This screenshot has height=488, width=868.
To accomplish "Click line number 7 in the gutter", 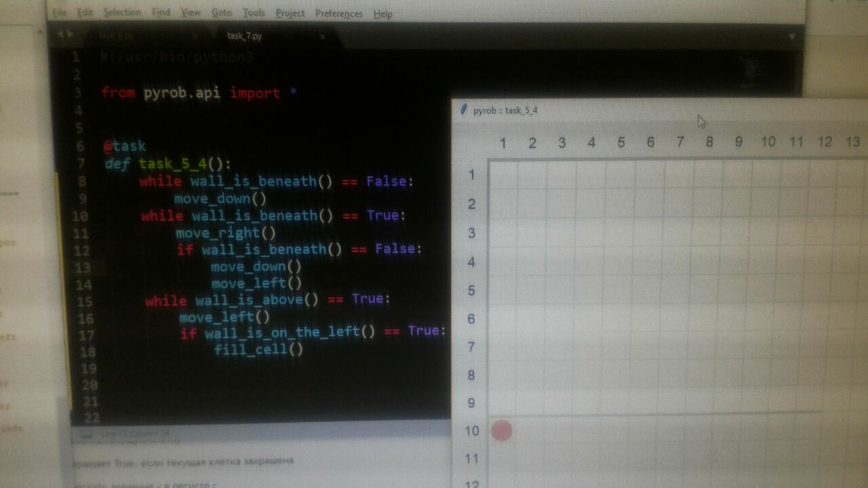I will coord(81,163).
